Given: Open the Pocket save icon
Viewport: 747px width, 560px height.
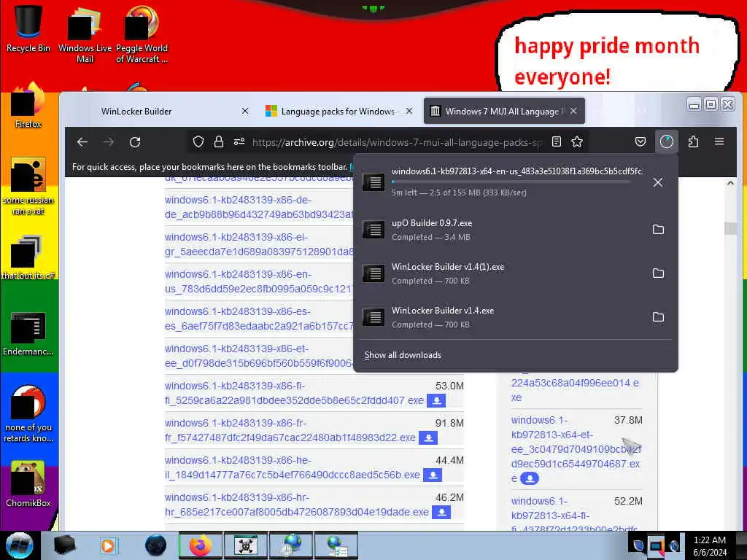Looking at the screenshot, I should click(x=640, y=142).
